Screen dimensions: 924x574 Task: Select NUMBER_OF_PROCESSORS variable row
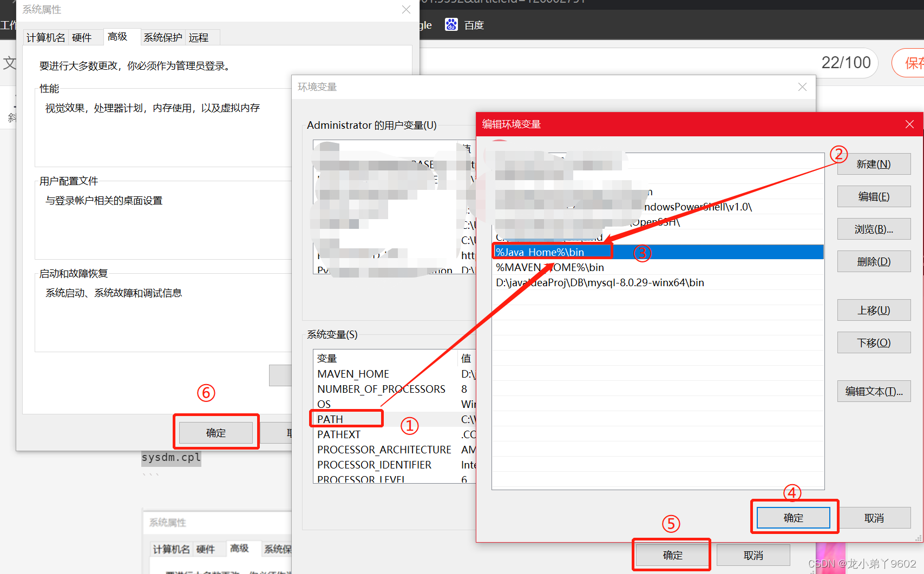(x=395, y=389)
